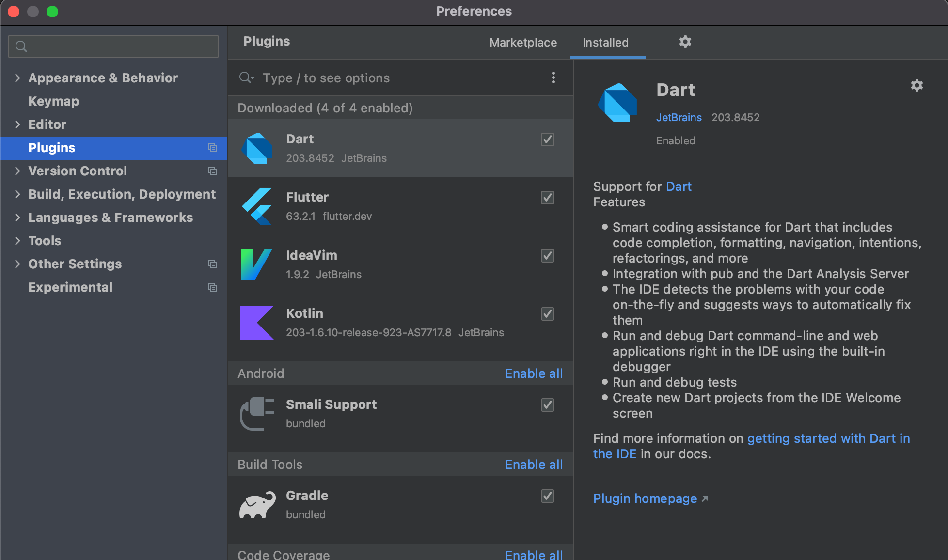Select Keymap in the settings tree
948x560 pixels.
[53, 101]
